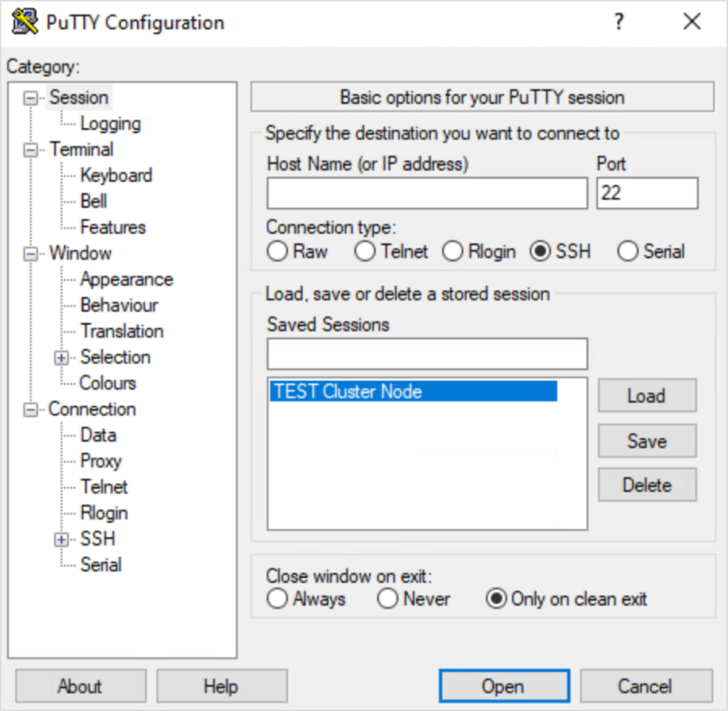Click the Host Name input field
This screenshot has width=728, height=711.
coord(427,193)
